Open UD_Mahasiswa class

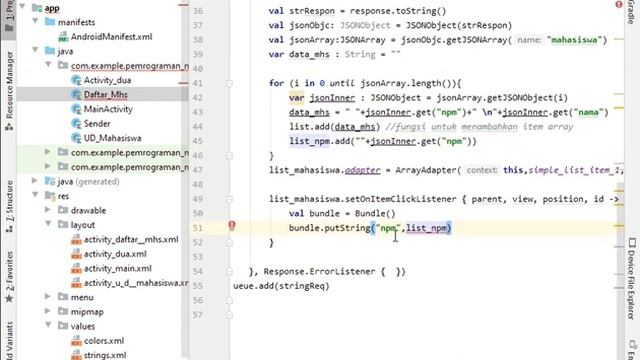[112, 138]
